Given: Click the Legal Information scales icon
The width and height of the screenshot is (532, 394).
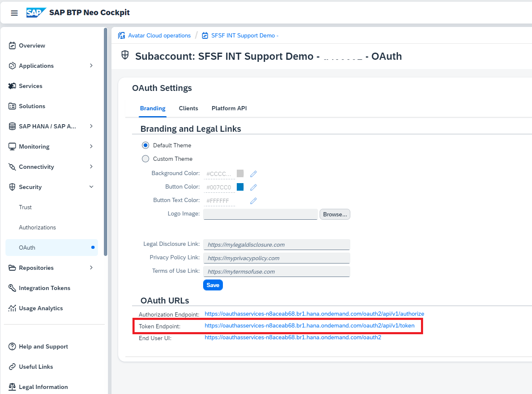Looking at the screenshot, I should coord(12,387).
